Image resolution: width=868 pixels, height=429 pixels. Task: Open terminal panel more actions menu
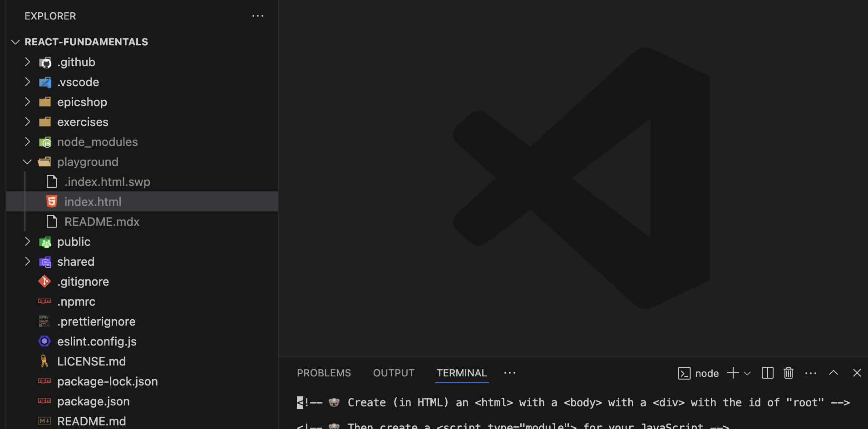coord(810,373)
